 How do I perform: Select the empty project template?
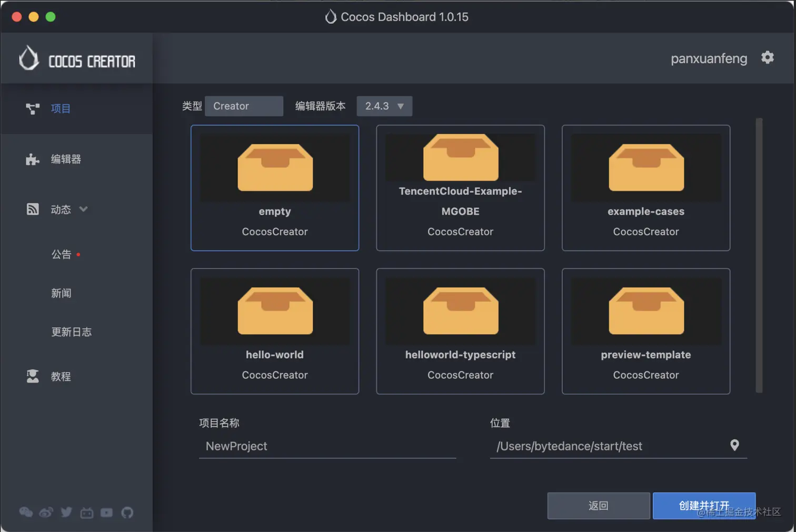point(275,188)
